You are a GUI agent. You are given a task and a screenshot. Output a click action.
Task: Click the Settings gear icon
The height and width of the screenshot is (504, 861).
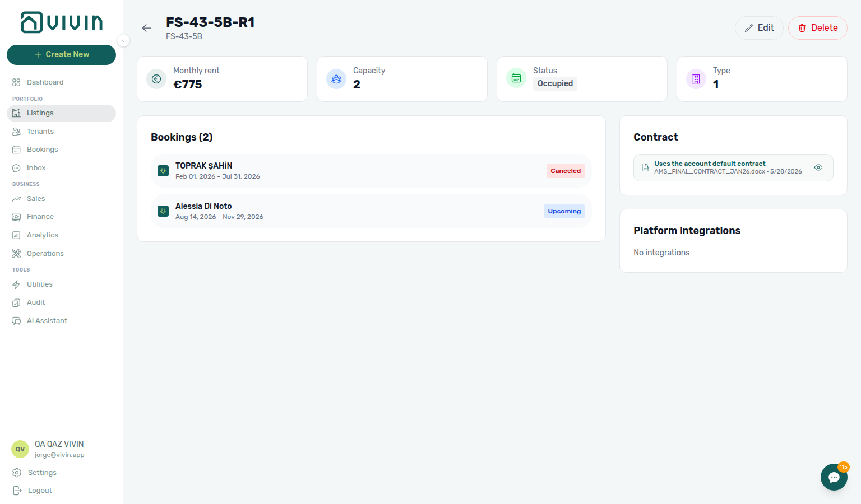[x=17, y=473]
